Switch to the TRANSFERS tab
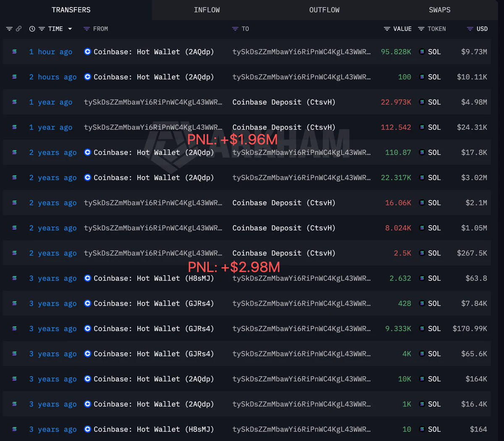 71,10
